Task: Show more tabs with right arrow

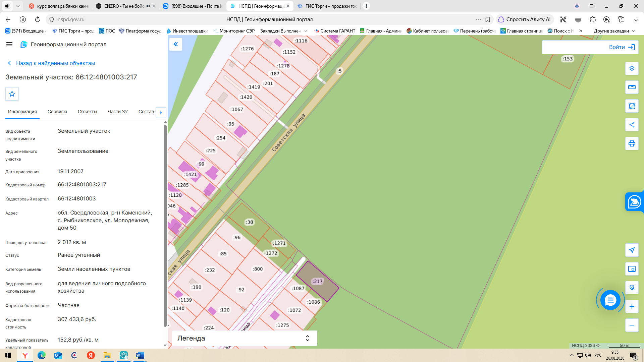Action: 161,112
